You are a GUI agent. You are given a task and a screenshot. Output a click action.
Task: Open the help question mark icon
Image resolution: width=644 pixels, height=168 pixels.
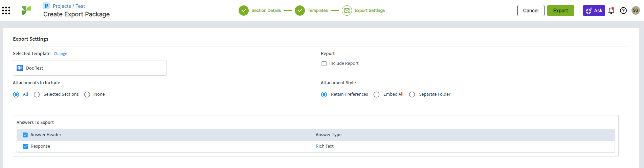point(623,11)
